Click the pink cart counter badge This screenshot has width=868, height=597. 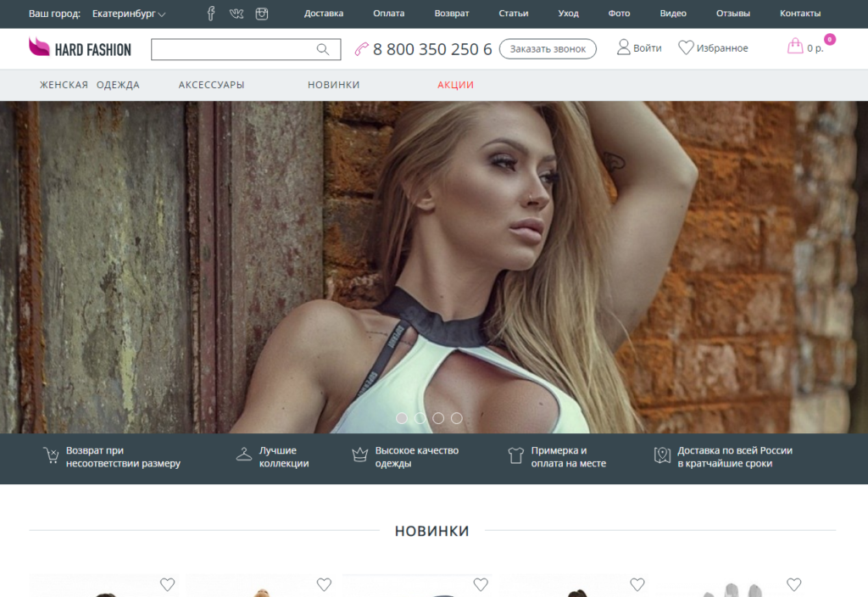829,39
